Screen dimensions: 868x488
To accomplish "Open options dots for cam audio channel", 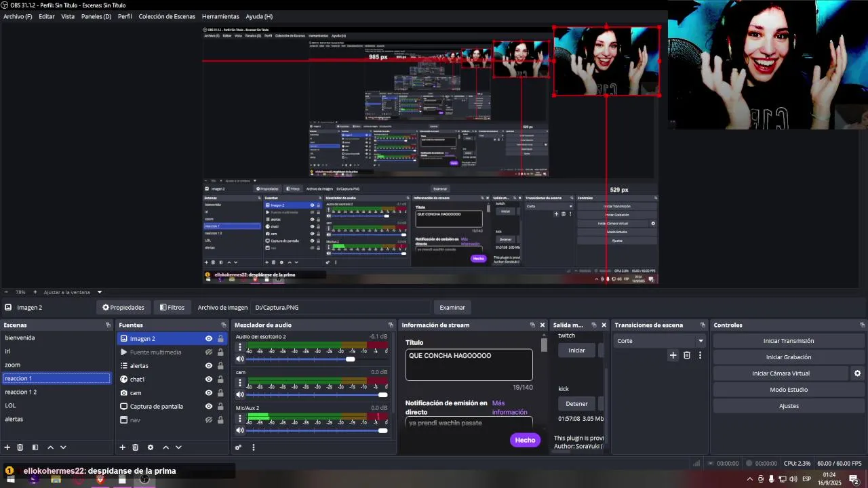I will (240, 383).
